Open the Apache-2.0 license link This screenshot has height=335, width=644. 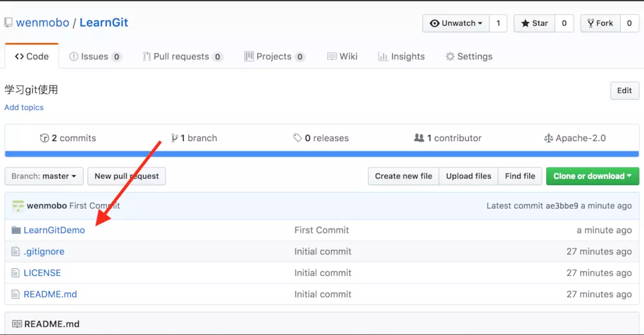coord(574,138)
